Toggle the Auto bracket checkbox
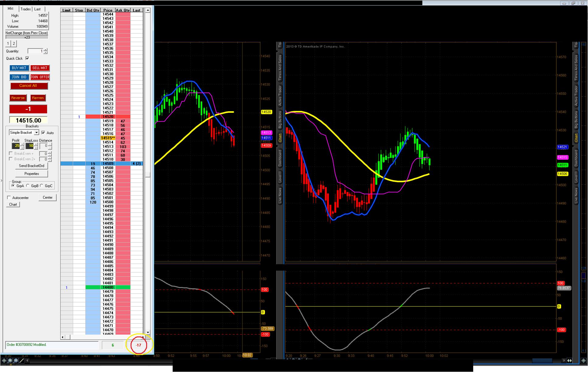Image resolution: width=588 pixels, height=373 pixels. coord(43,133)
